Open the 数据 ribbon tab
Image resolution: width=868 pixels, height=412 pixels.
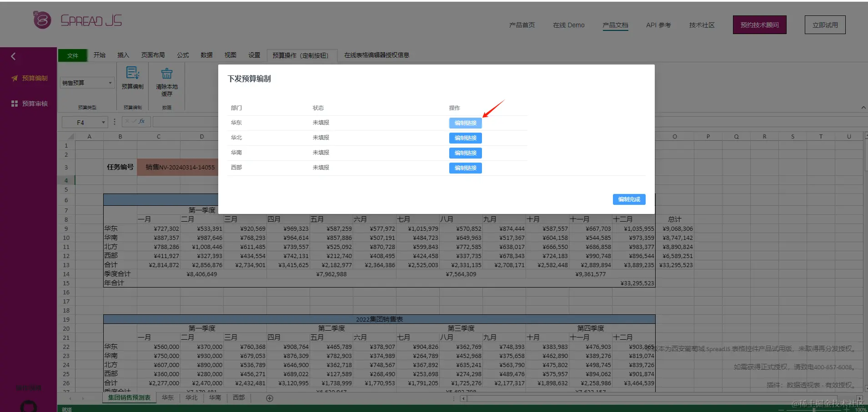point(207,55)
